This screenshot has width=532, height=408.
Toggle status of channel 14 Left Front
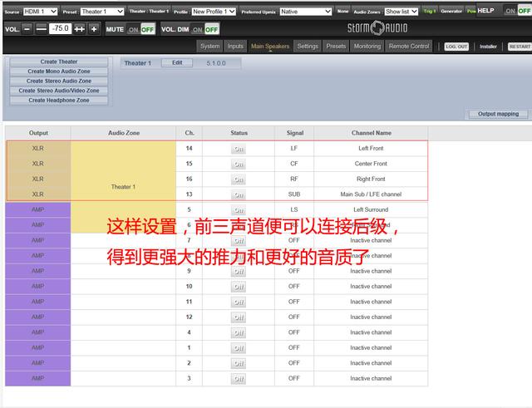coord(239,149)
